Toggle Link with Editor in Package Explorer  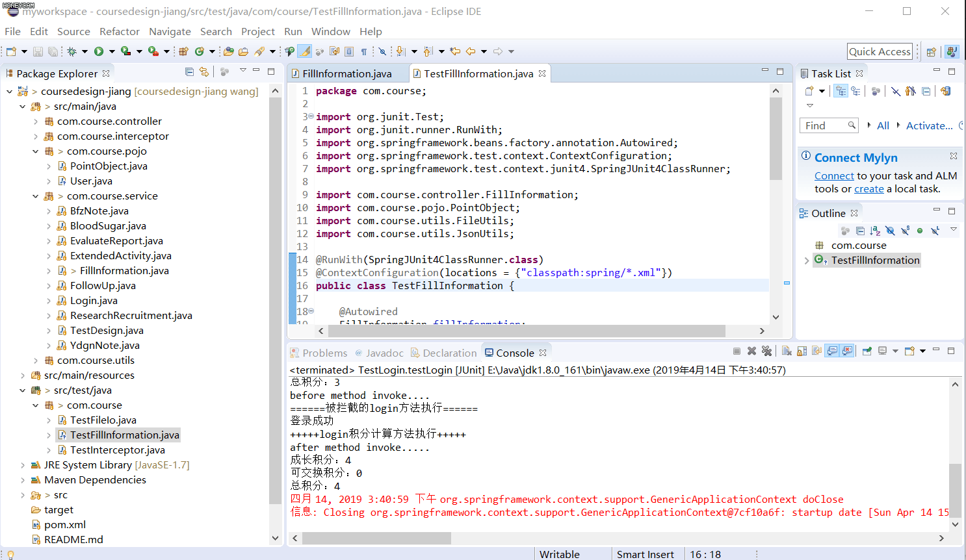pos(204,72)
